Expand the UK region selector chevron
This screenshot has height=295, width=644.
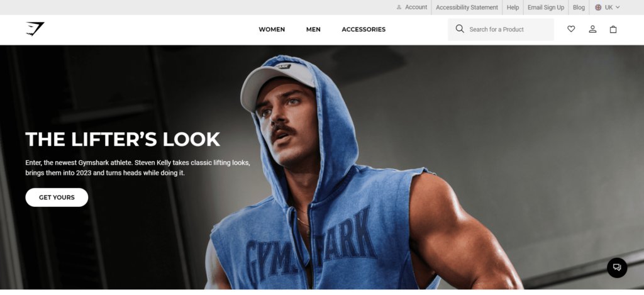click(618, 8)
